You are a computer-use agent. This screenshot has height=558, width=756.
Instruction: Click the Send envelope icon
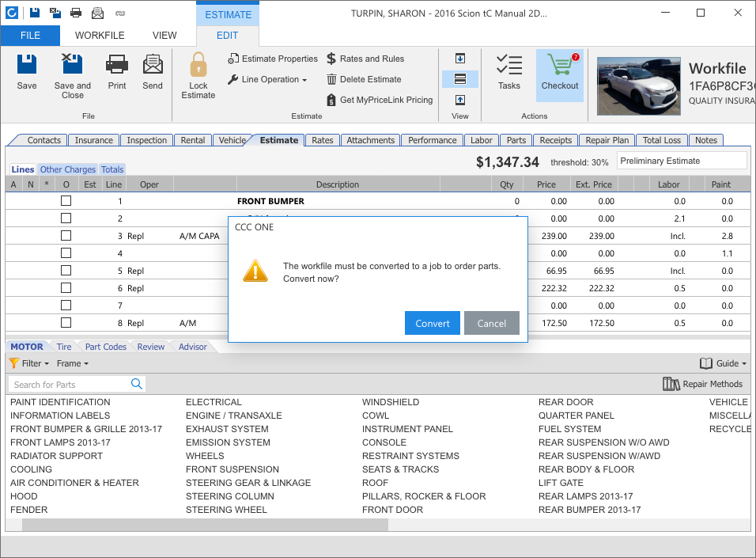pos(153,64)
